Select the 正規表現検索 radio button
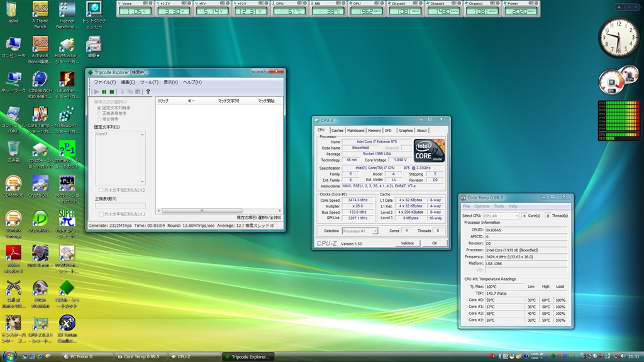This screenshot has width=644, height=362. (99, 113)
